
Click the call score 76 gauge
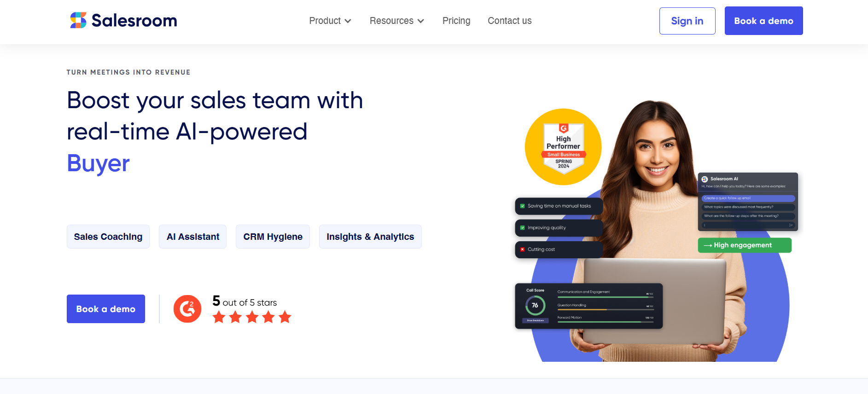point(535,305)
